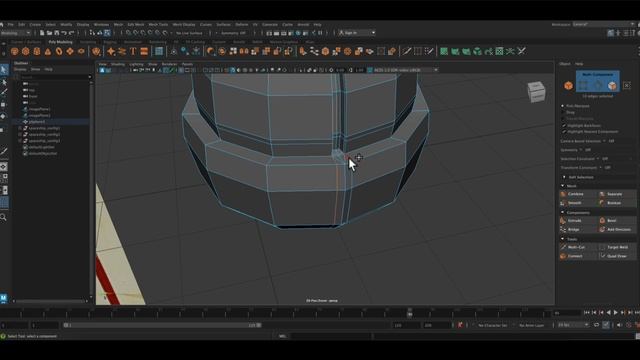640x360 pixels.
Task: Activate the Quad Draw tool
Action: 616,256
